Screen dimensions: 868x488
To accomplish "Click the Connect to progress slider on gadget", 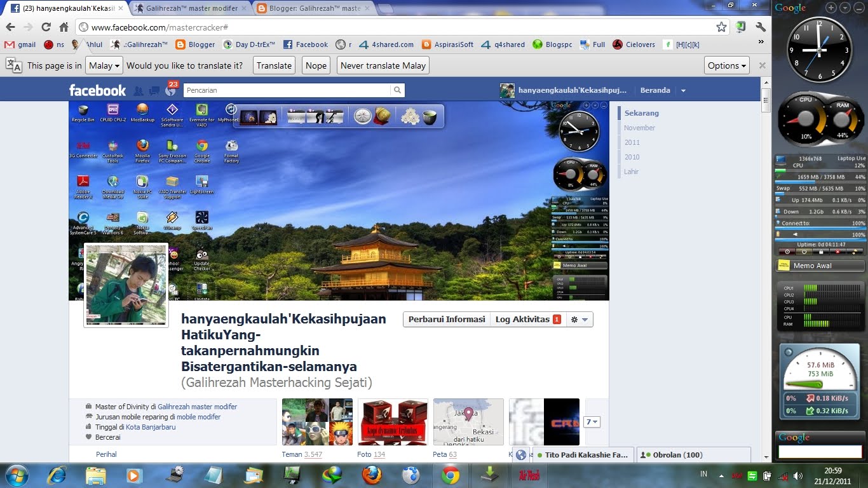I will point(820,228).
